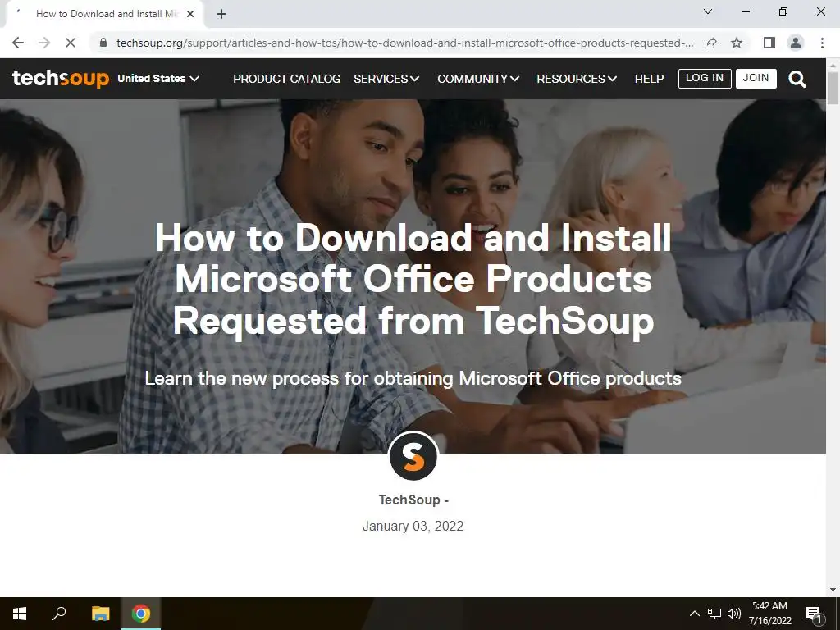Open the HELP page
The height and width of the screenshot is (630, 840).
click(650, 79)
